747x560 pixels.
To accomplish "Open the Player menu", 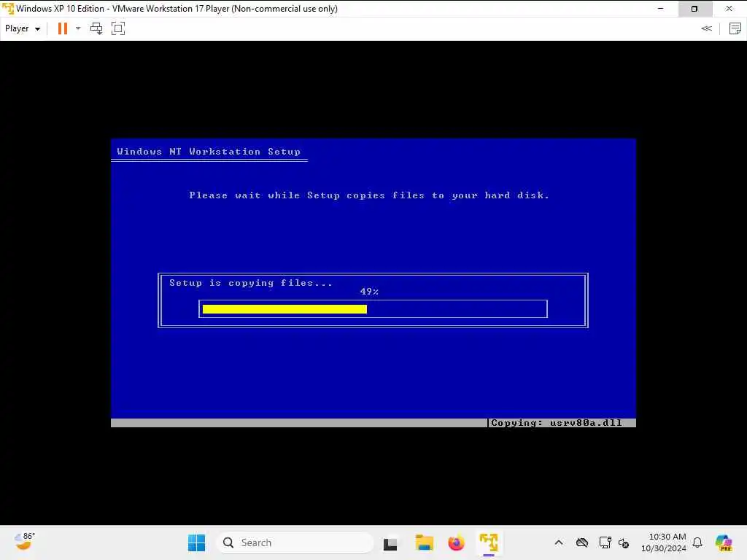I will 23,28.
